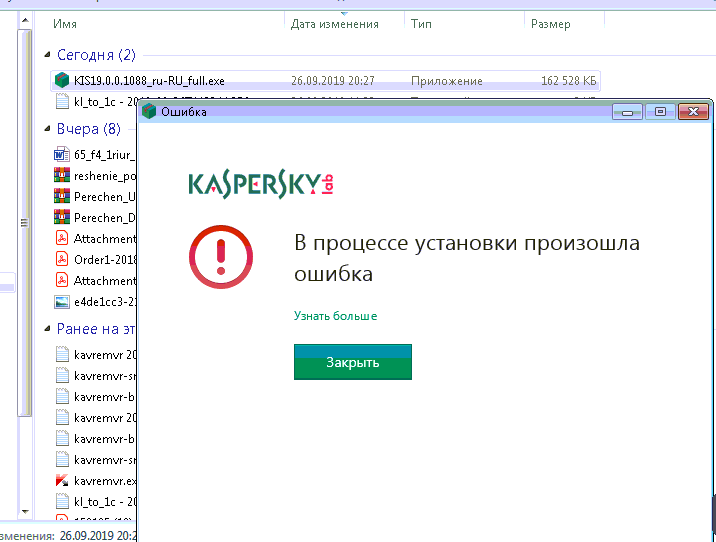This screenshot has width=716, height=542.
Task: Collapse the Ранее на этой group
Action: pos(47,329)
